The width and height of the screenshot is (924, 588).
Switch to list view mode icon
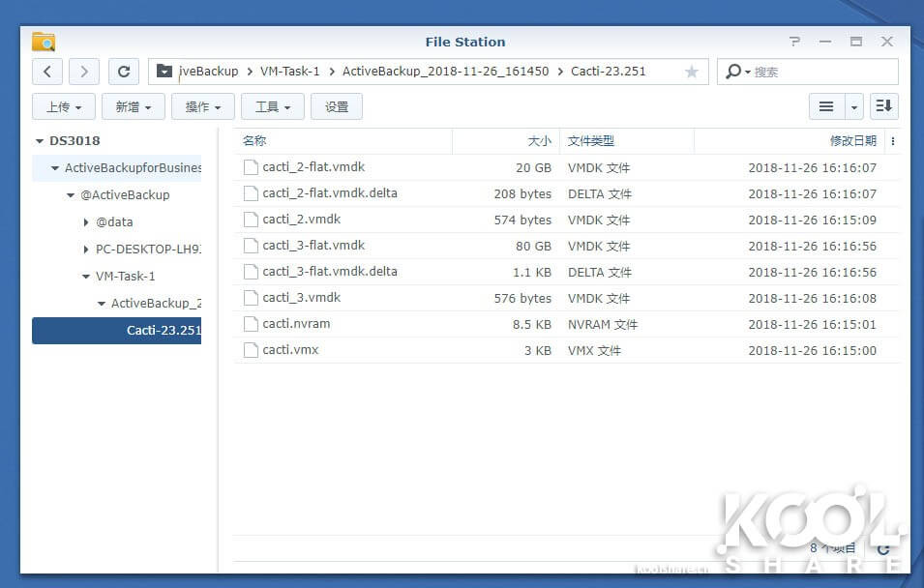coord(826,106)
